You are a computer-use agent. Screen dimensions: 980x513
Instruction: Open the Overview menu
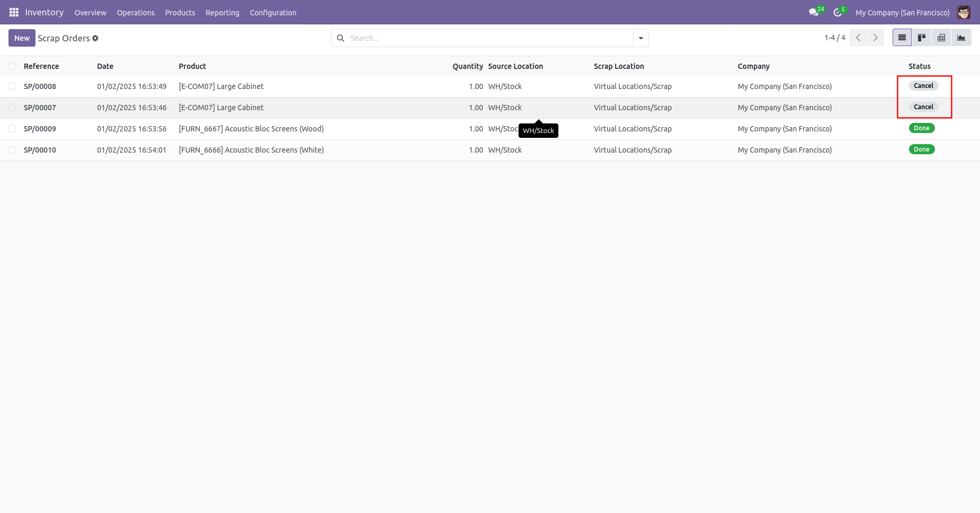pos(90,13)
